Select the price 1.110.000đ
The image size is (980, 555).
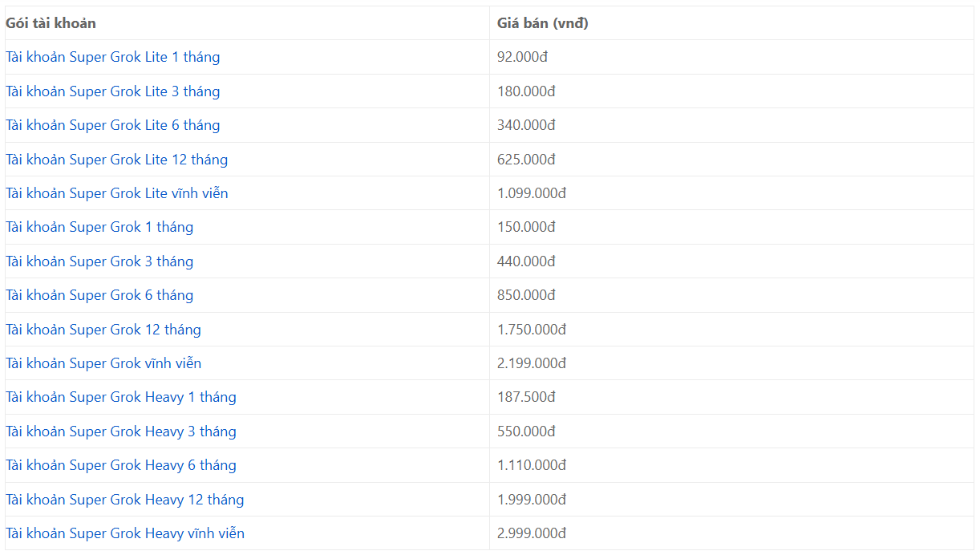coord(532,465)
